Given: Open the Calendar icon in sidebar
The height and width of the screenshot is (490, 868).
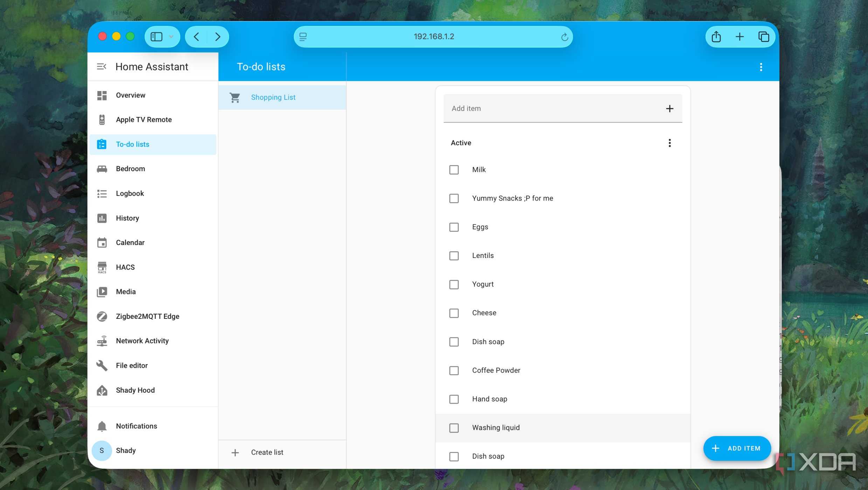Looking at the screenshot, I should (x=102, y=243).
